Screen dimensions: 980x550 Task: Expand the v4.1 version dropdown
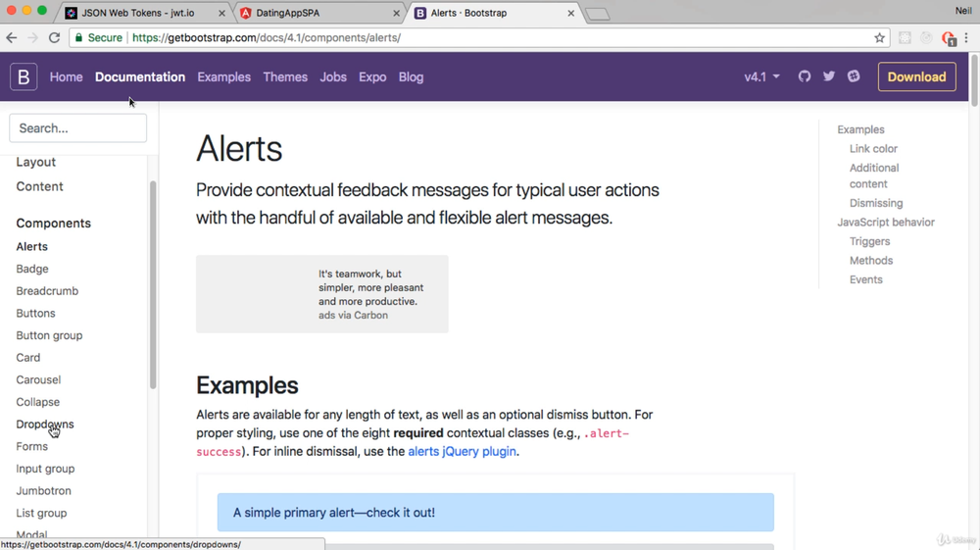761,76
